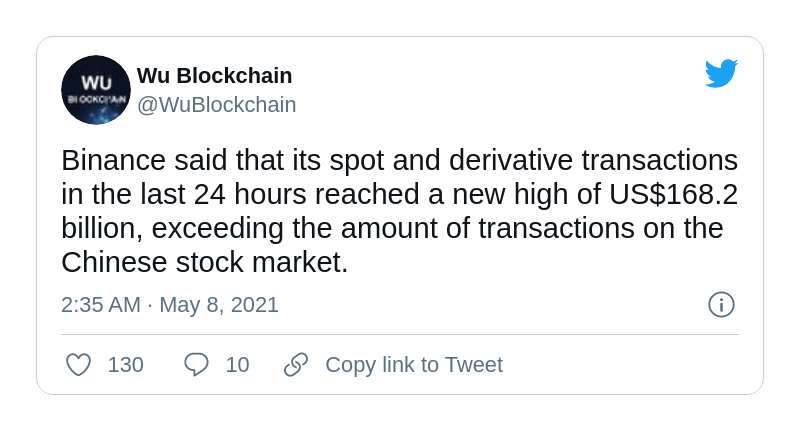Image resolution: width=800 pixels, height=431 pixels.
Task: Open the Twitter info circle icon
Action: 721,305
